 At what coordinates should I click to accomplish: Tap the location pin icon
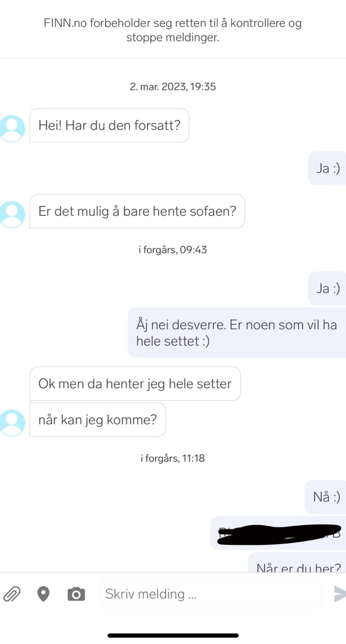43,594
